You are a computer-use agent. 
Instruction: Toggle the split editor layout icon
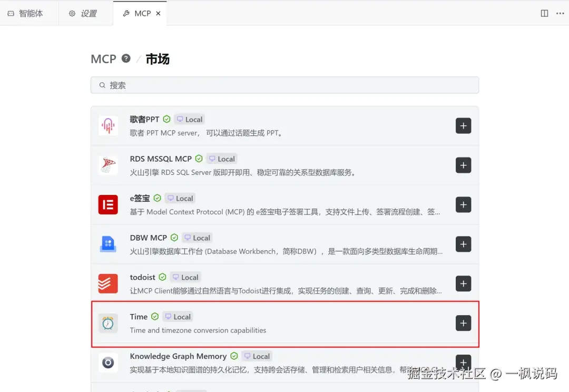544,13
